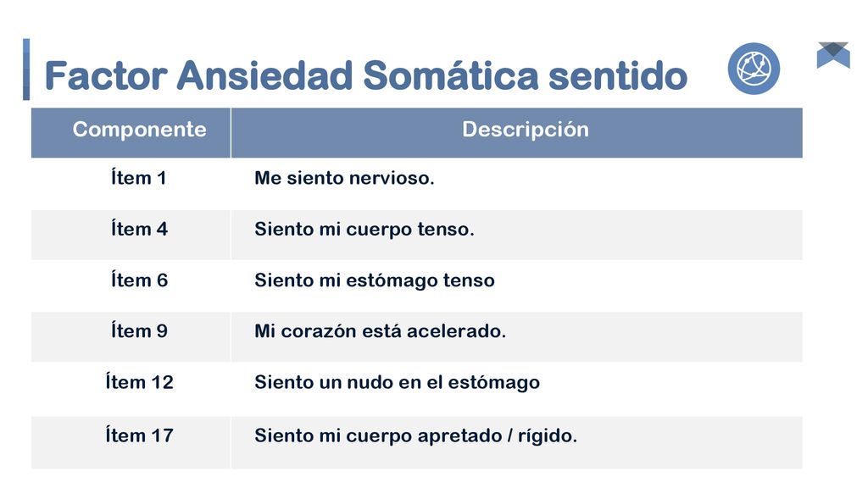Select the 'Ítem 6' cell
The height and width of the screenshot is (488, 868).
click(x=131, y=286)
